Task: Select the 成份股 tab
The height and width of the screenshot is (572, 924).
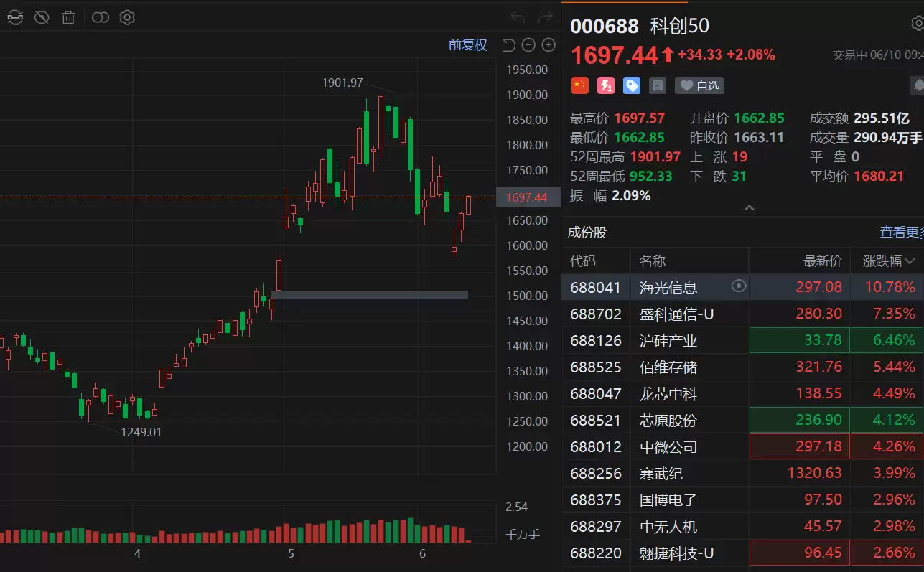Action: 587,233
